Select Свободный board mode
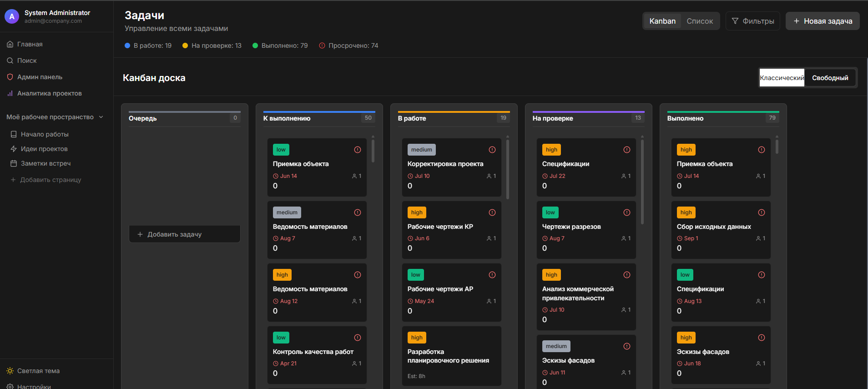 [830, 78]
